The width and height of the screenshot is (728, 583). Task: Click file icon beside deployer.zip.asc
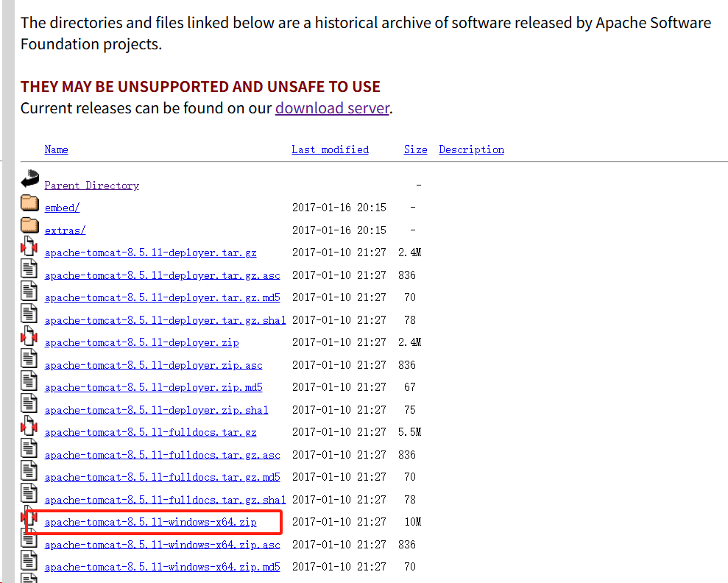(29, 358)
